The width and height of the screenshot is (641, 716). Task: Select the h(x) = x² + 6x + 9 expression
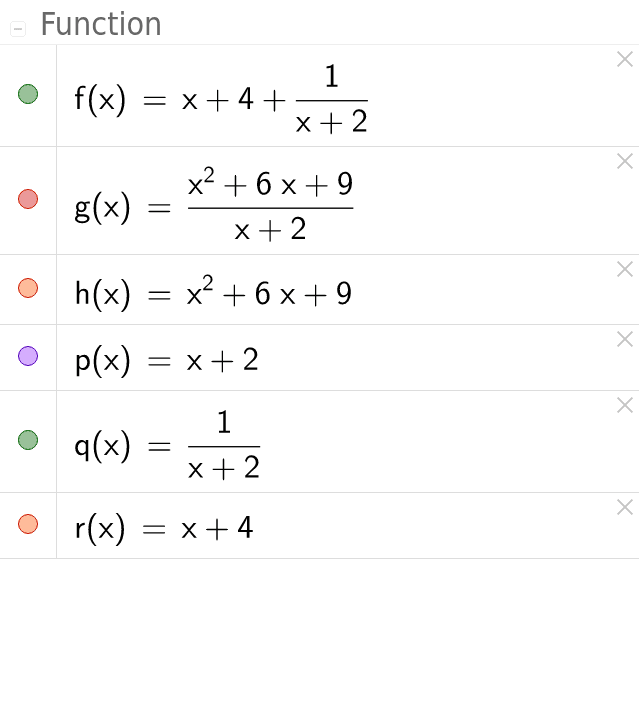coord(213,292)
